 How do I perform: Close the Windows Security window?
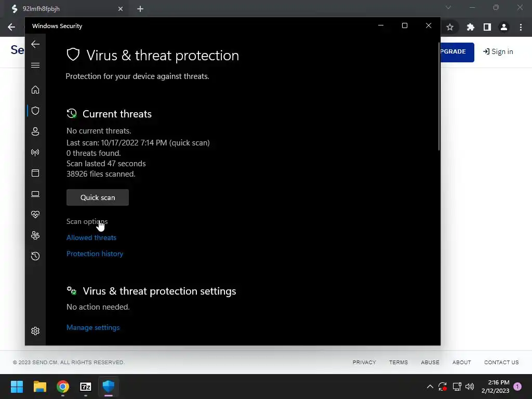click(429, 25)
